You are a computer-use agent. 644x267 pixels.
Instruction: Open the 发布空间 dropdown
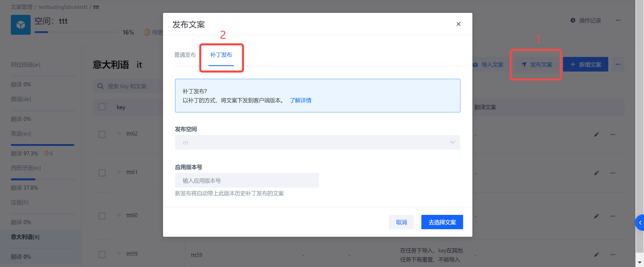[x=317, y=143]
